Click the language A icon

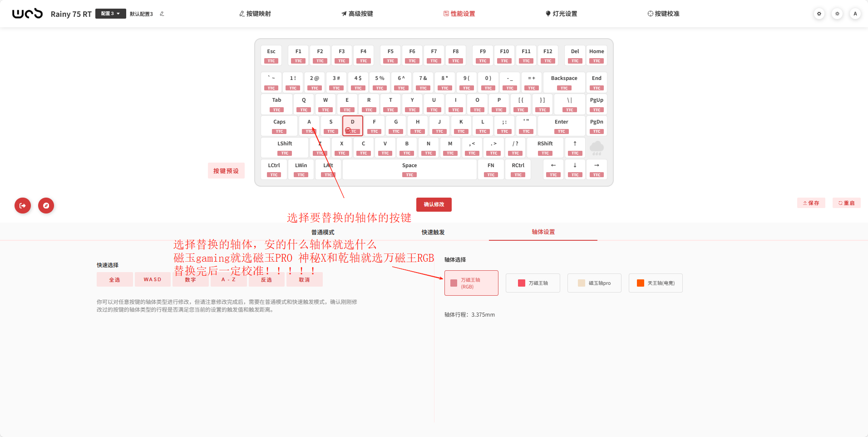pos(855,14)
